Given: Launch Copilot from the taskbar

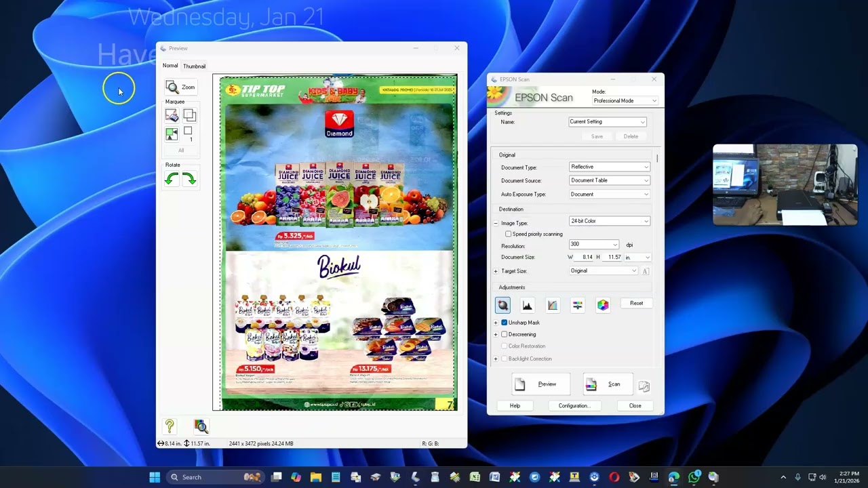Looking at the screenshot, I should pyautogui.click(x=296, y=477).
